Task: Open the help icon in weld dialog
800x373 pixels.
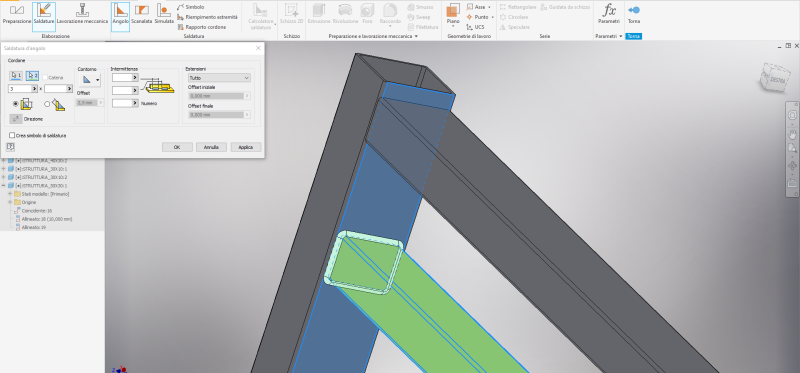Action: tap(10, 147)
